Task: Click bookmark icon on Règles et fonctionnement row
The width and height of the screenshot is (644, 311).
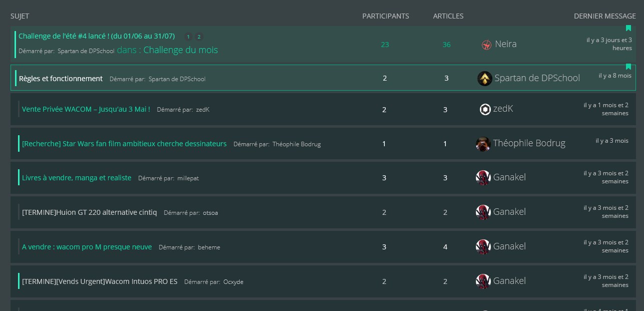Action: coord(628,67)
